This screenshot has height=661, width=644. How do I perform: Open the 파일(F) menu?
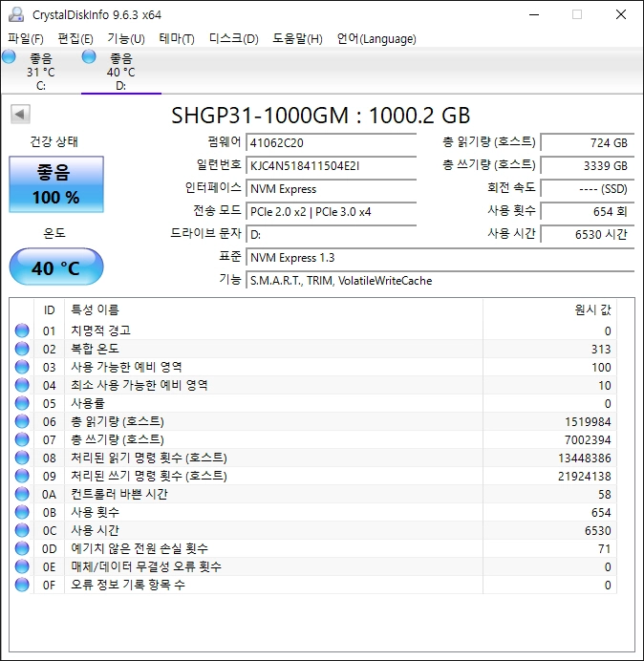25,39
